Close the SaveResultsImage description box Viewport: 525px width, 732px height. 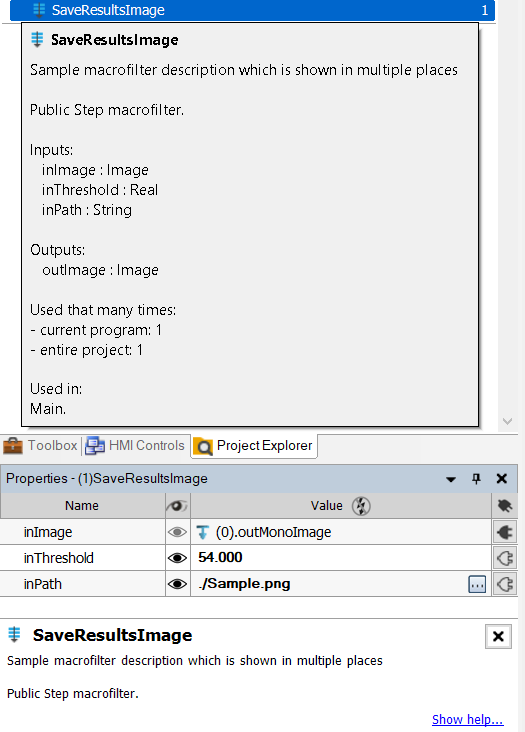498,636
